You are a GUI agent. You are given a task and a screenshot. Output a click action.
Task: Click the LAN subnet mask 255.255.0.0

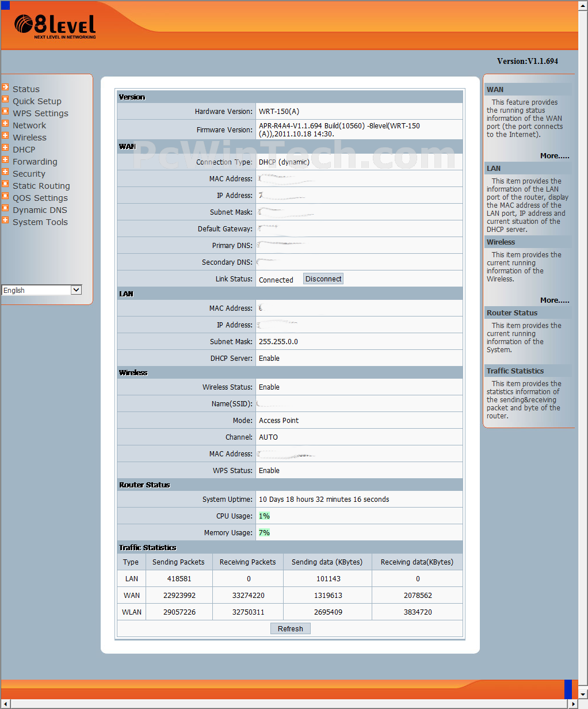click(x=278, y=342)
